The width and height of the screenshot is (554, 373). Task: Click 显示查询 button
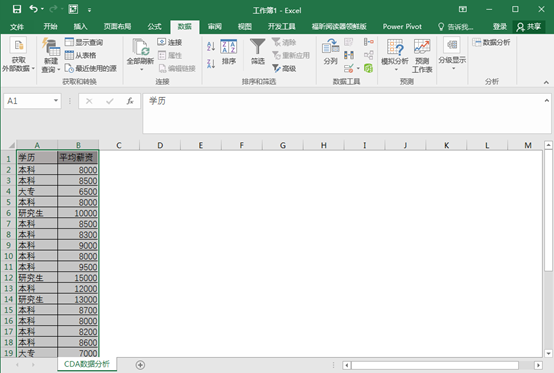click(84, 42)
